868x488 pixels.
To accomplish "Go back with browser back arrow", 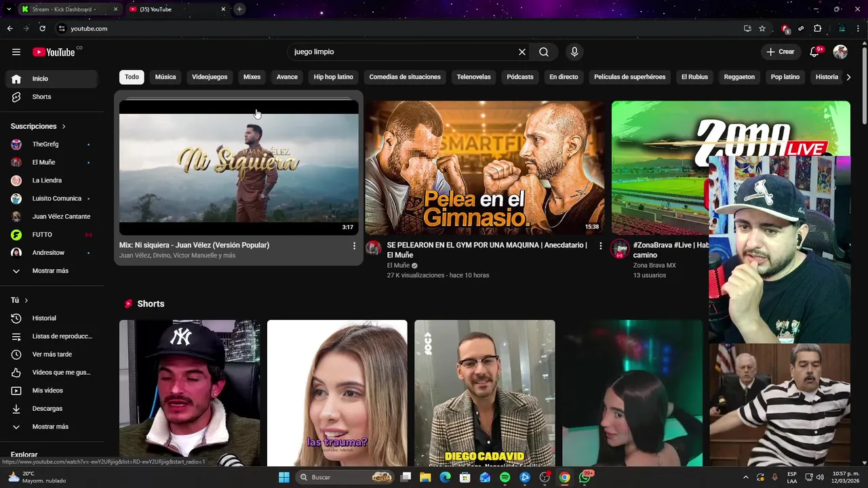I will pos(9,28).
